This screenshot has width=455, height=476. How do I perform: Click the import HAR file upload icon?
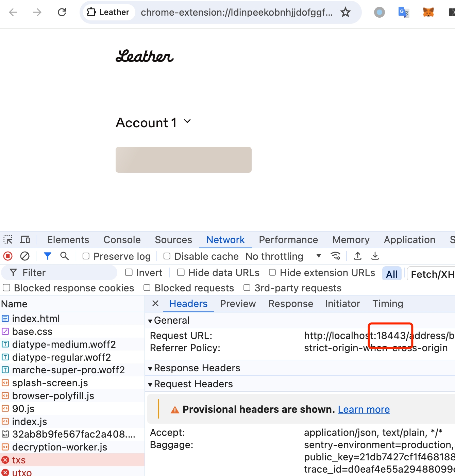(x=357, y=256)
